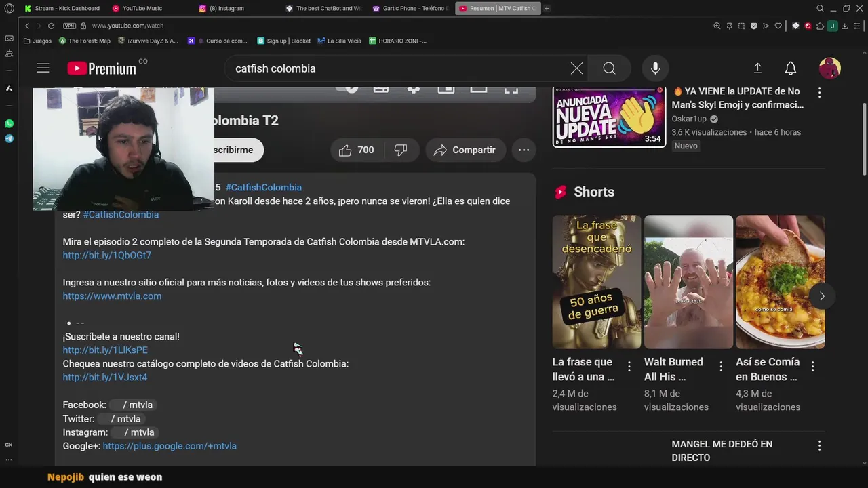Open the notifications bell
The image size is (868, 488).
click(x=790, y=68)
